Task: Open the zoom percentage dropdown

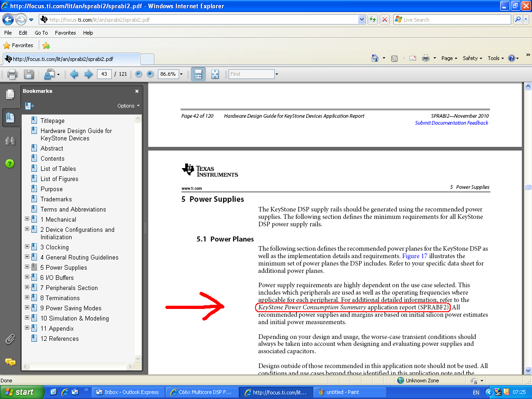Action: pyautogui.click(x=181, y=74)
